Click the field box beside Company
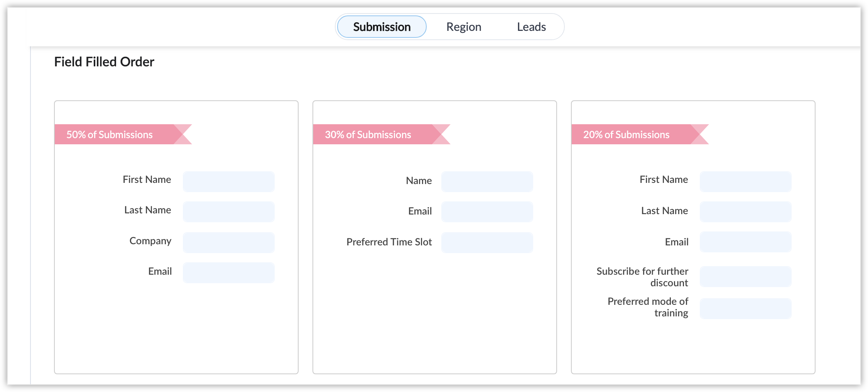 tap(228, 243)
